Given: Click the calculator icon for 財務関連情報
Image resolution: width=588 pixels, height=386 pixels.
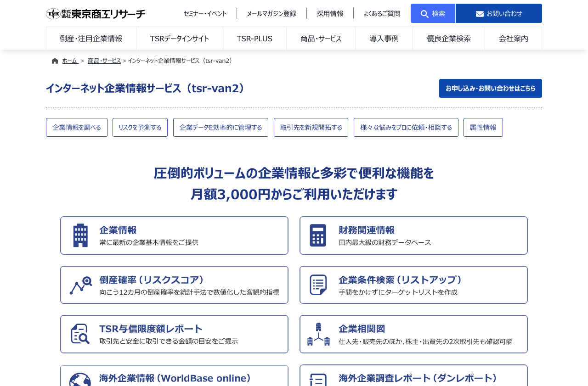Looking at the screenshot, I should click(318, 235).
